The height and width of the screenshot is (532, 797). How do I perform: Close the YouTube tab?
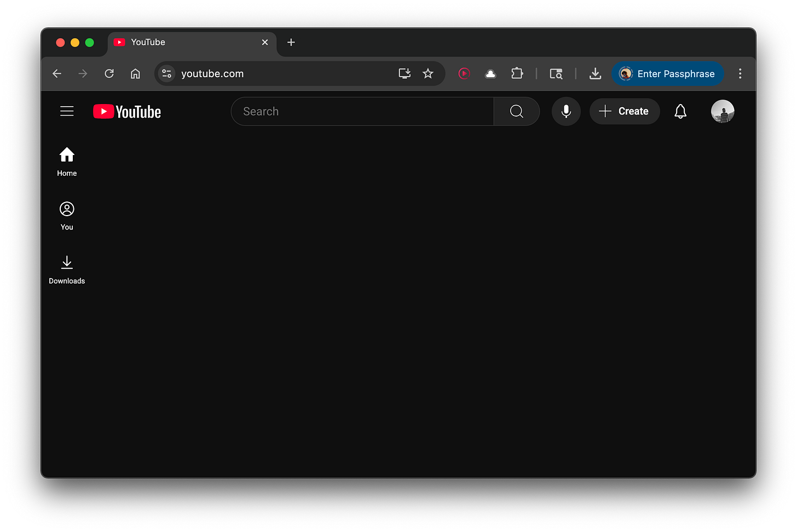(x=265, y=42)
